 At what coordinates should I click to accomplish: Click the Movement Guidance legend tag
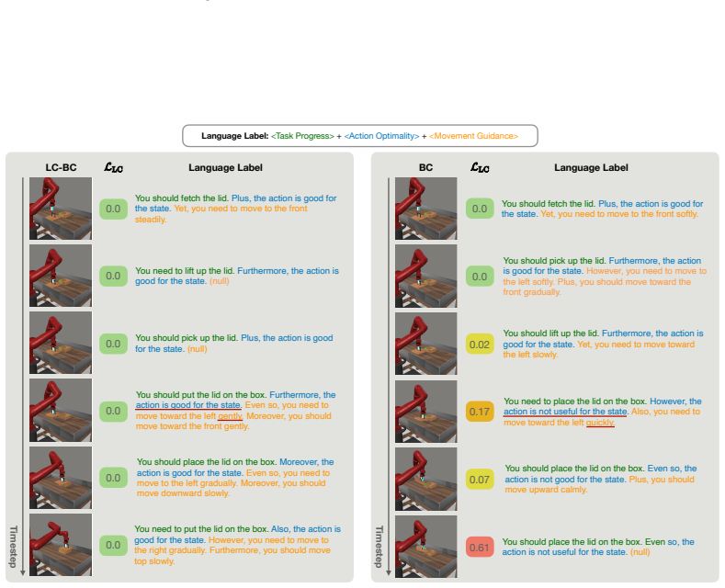pyautogui.click(x=473, y=136)
